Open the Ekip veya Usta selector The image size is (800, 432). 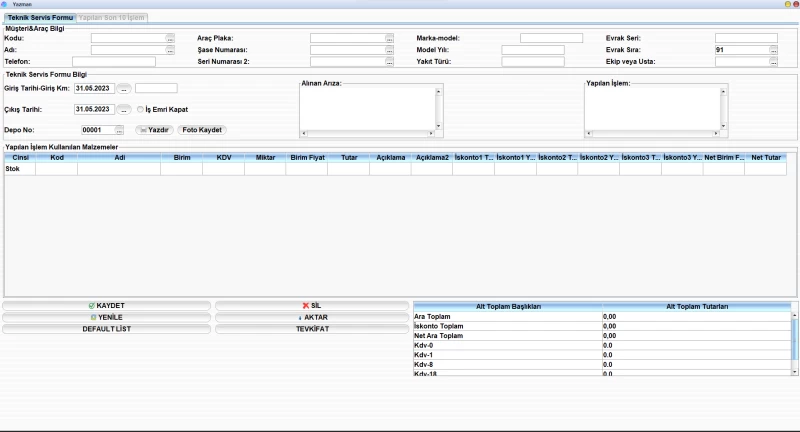coord(773,62)
